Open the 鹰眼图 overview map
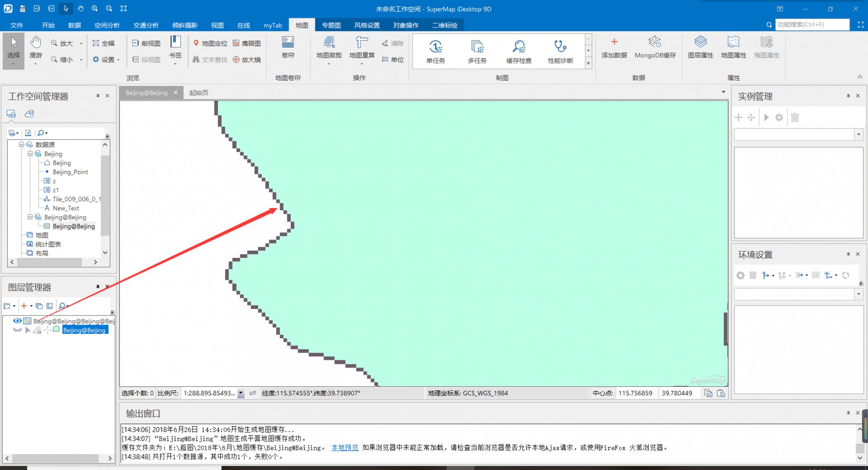Viewport: 868px width, 470px height. click(247, 43)
